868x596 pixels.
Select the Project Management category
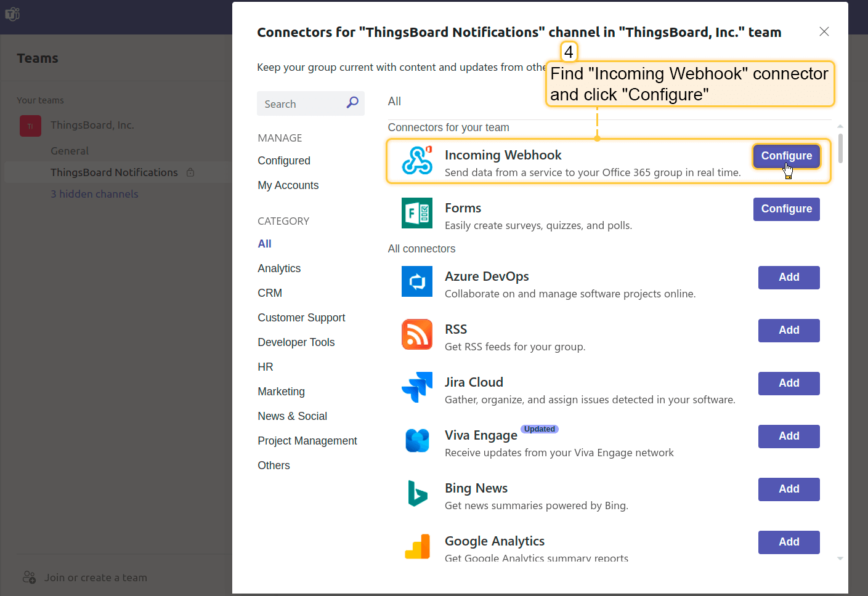pyautogui.click(x=307, y=441)
